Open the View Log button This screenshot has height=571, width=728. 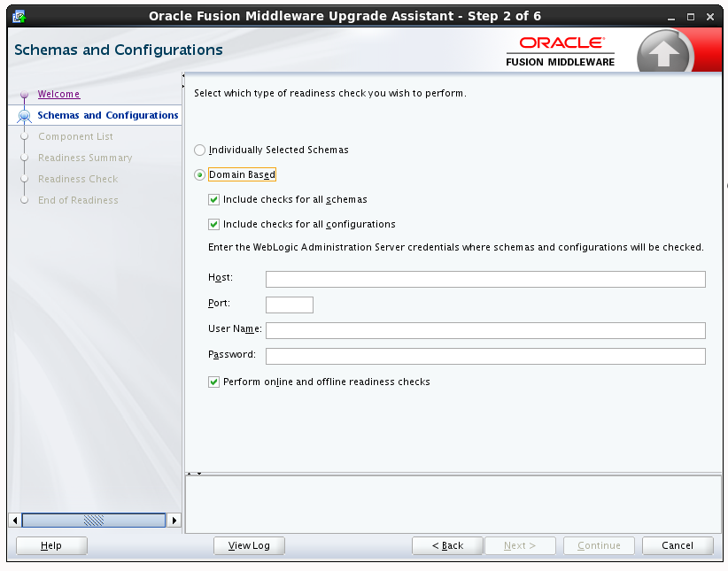(249, 546)
